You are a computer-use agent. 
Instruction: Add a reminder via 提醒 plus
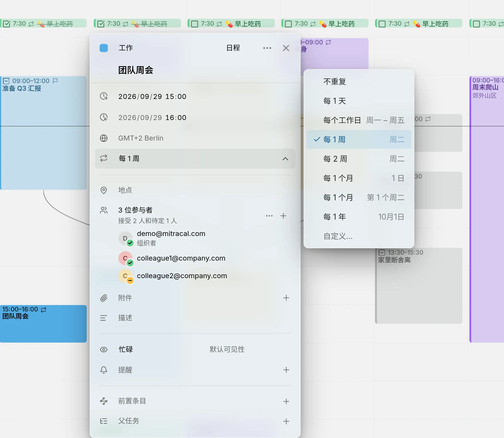286,370
